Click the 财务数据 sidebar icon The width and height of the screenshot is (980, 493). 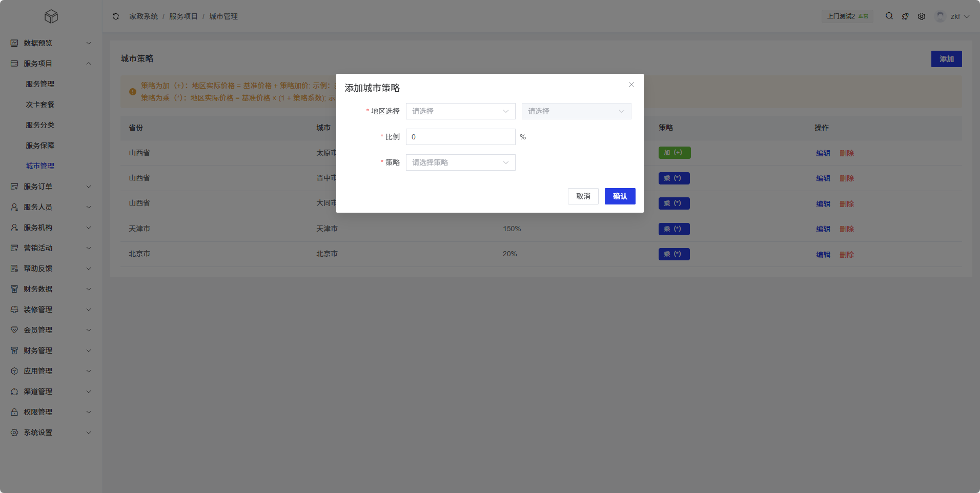(14, 289)
